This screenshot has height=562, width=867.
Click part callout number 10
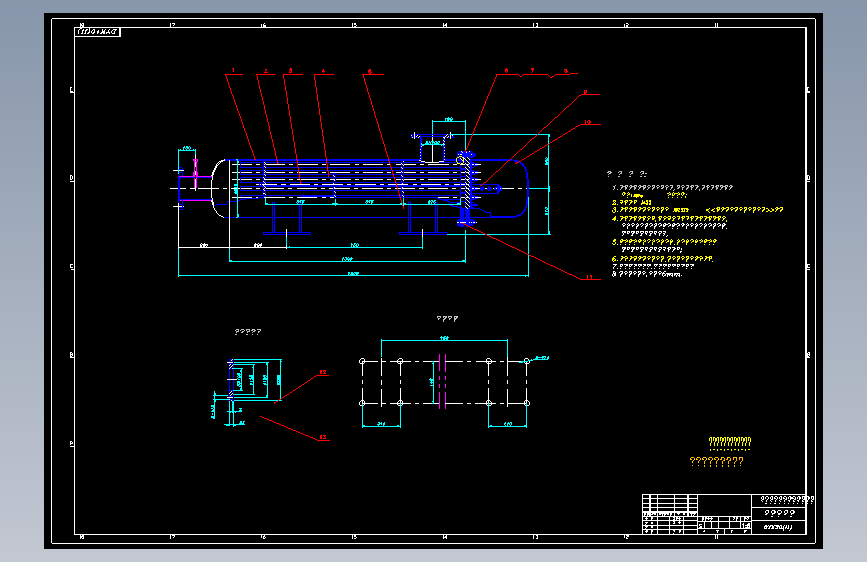pos(587,122)
